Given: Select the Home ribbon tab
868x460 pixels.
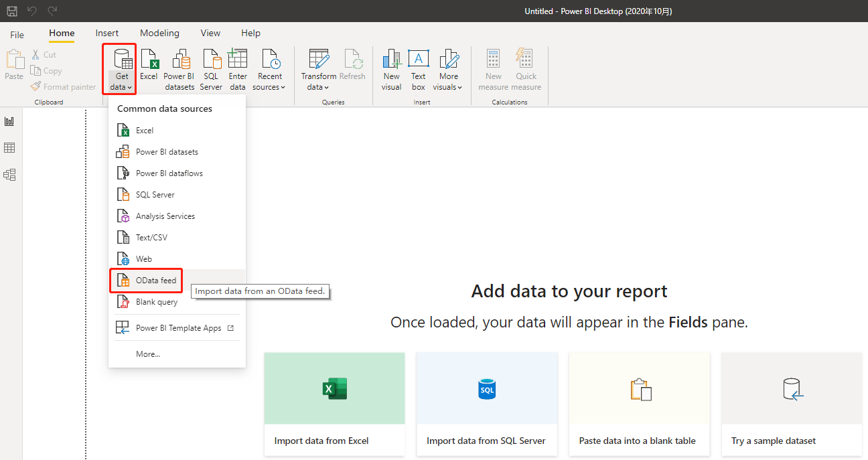Looking at the screenshot, I should click(62, 33).
